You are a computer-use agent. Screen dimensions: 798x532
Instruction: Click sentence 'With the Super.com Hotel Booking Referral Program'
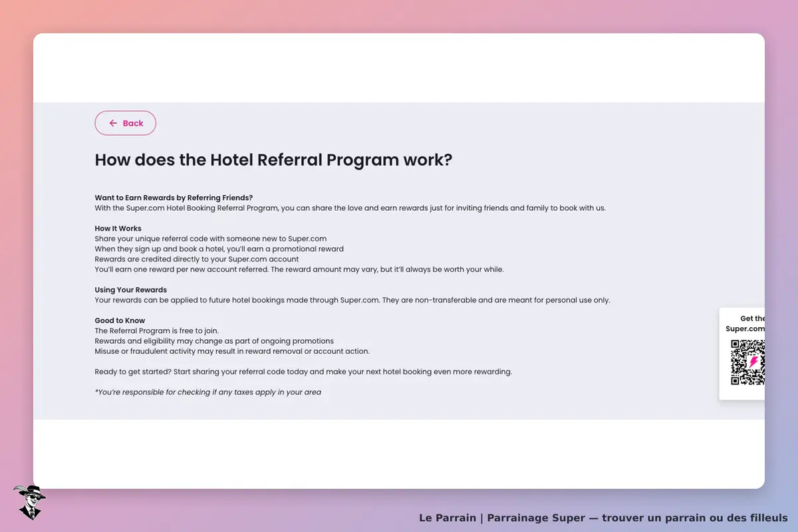tap(350, 208)
